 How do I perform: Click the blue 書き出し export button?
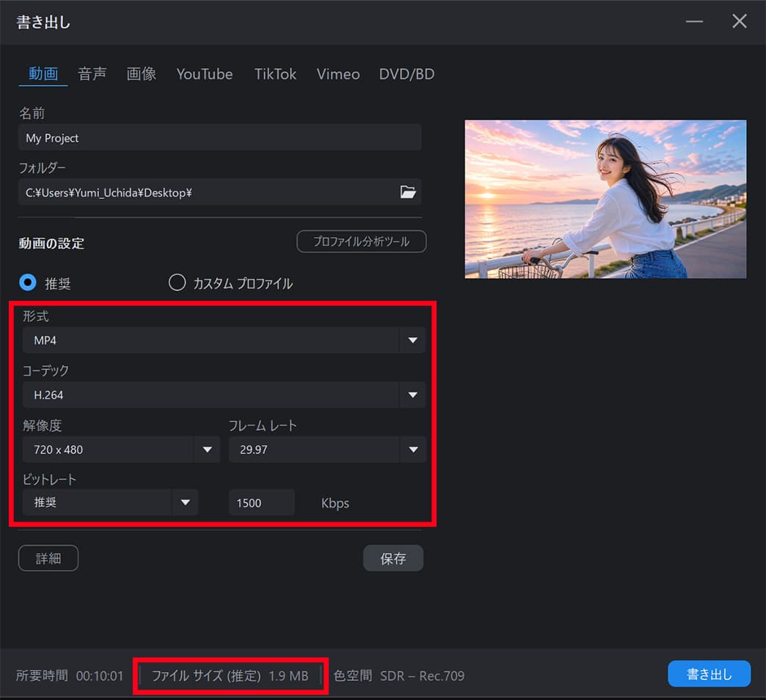(x=709, y=674)
